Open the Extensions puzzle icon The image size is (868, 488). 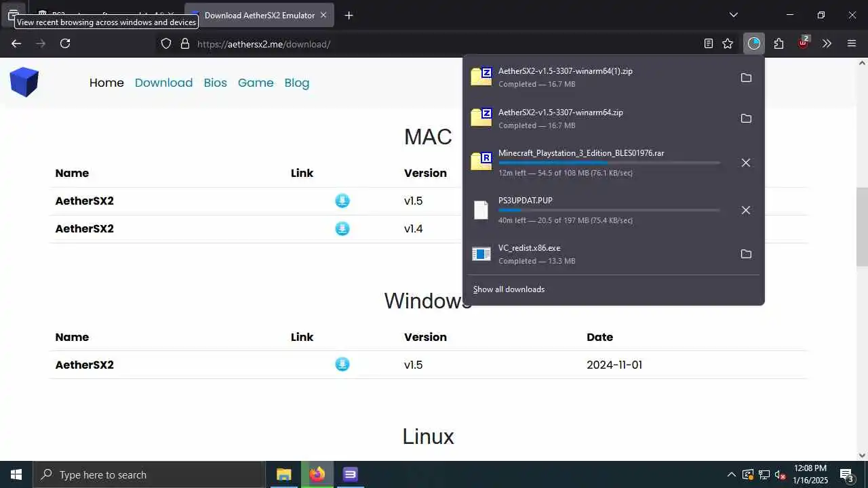pos(778,43)
